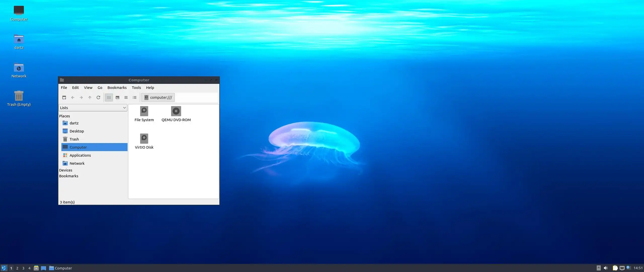This screenshot has height=272, width=644.
Task: Select Applications in Places sidebar
Action: pyautogui.click(x=80, y=155)
